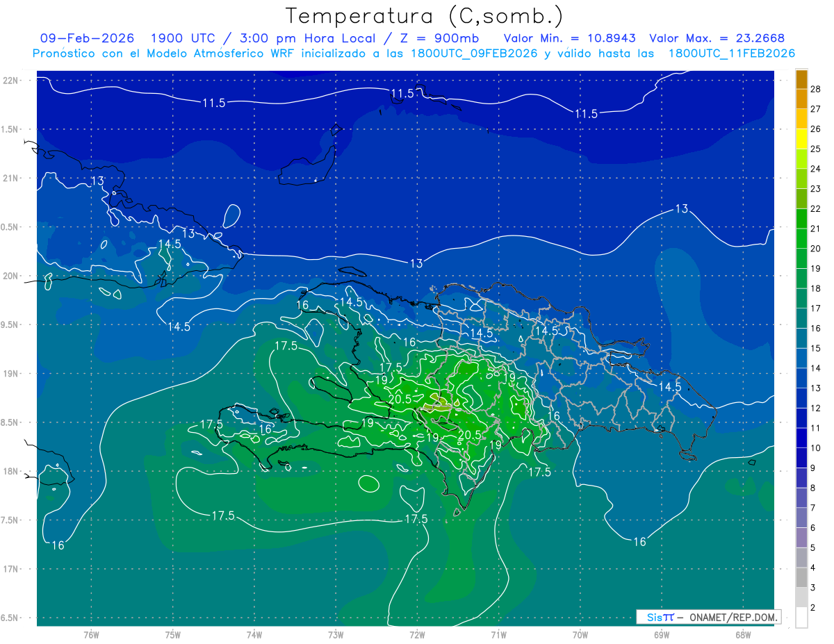Select the date text "09-Feb-2026"

click(x=88, y=38)
